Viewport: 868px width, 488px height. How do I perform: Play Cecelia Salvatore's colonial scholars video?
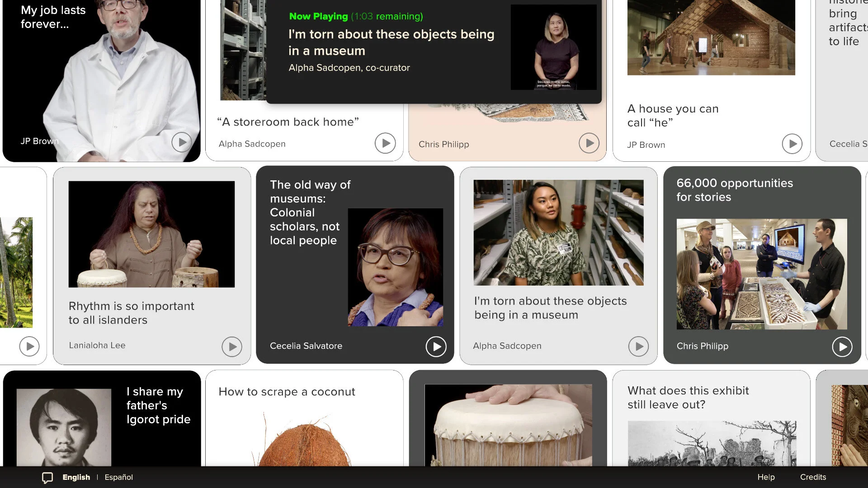click(436, 347)
